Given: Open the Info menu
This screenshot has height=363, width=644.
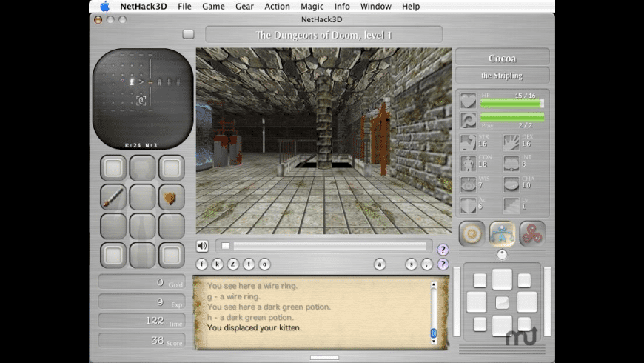Looking at the screenshot, I should click(342, 6).
